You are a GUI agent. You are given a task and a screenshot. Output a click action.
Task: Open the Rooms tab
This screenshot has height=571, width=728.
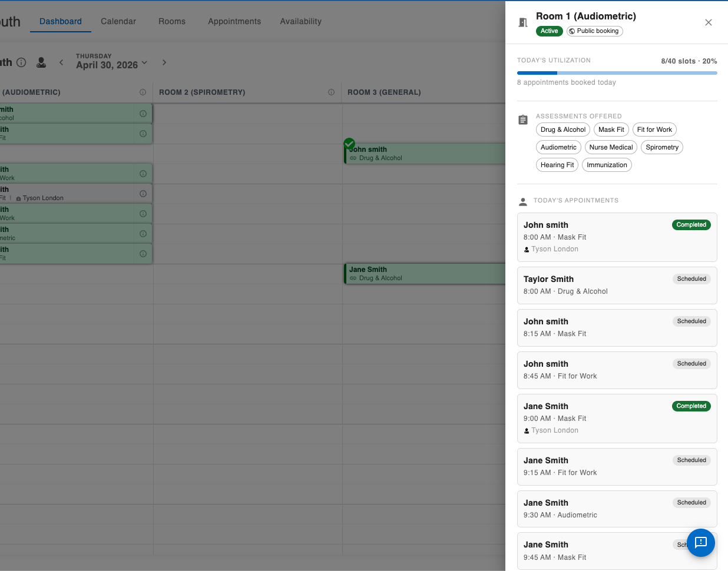(x=172, y=21)
